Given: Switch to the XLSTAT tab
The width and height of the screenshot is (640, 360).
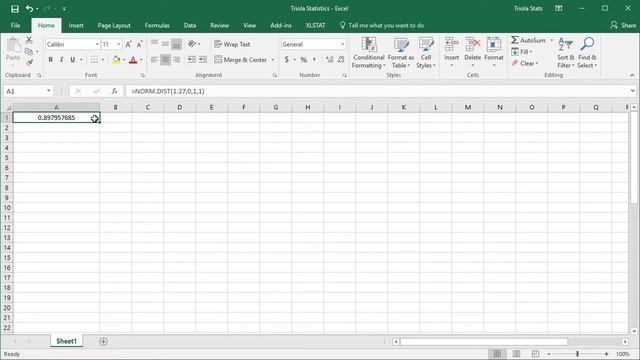Looking at the screenshot, I should tap(316, 25).
